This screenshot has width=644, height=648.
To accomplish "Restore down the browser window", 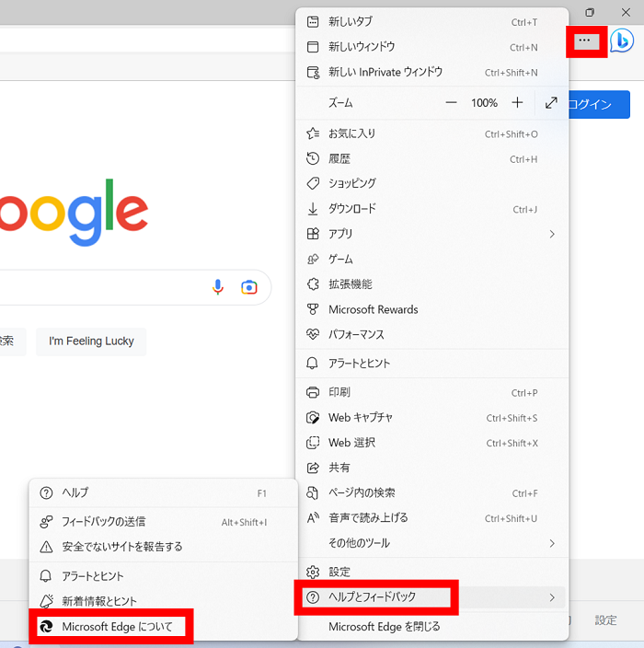I will coord(590,12).
